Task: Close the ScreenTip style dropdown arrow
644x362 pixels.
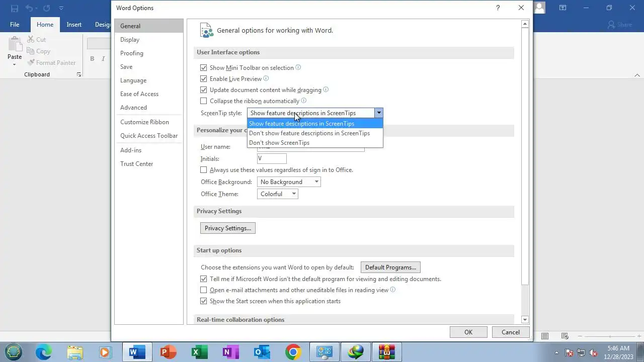Action: [378, 113]
